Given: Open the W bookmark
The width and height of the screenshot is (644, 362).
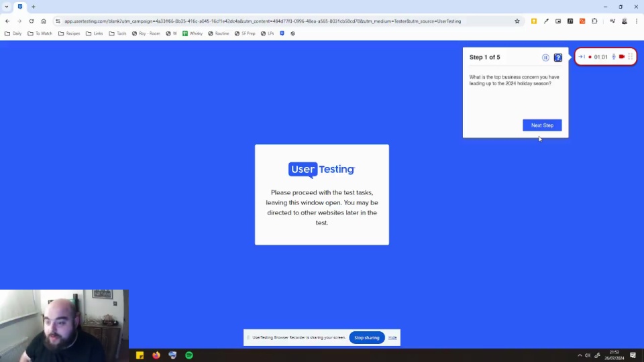Looking at the screenshot, I should click(171, 34).
